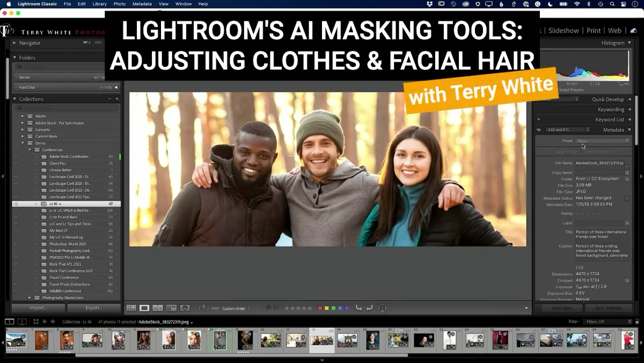Switch to Grid view in toolbar
Screen dimensions: 644x363
click(131, 308)
